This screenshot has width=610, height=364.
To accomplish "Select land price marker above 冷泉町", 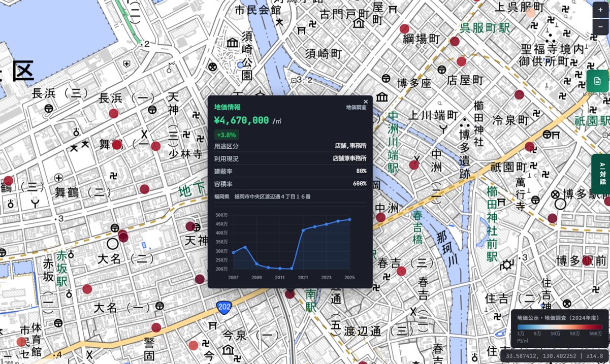I will pyautogui.click(x=519, y=94).
